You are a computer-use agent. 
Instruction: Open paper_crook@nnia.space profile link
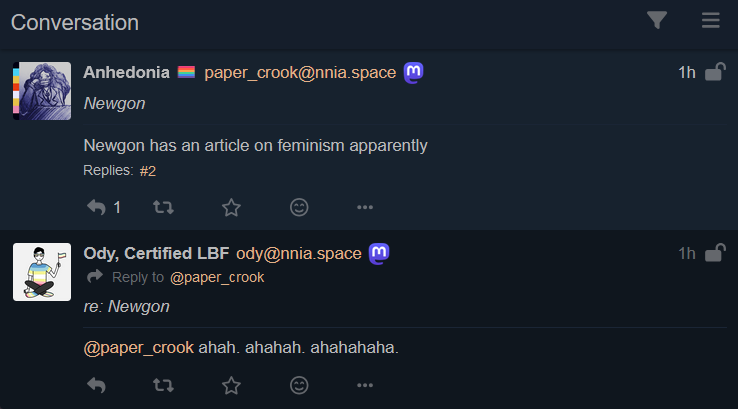[x=300, y=72]
